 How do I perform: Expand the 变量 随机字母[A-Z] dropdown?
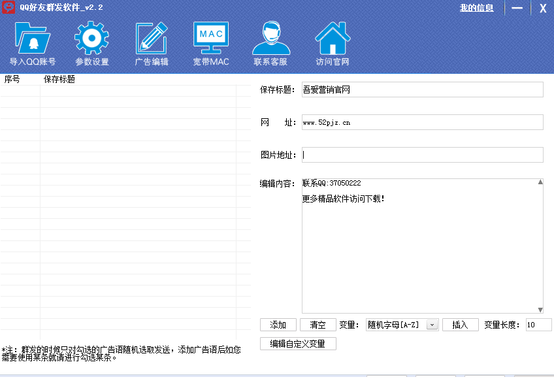tap(432, 325)
